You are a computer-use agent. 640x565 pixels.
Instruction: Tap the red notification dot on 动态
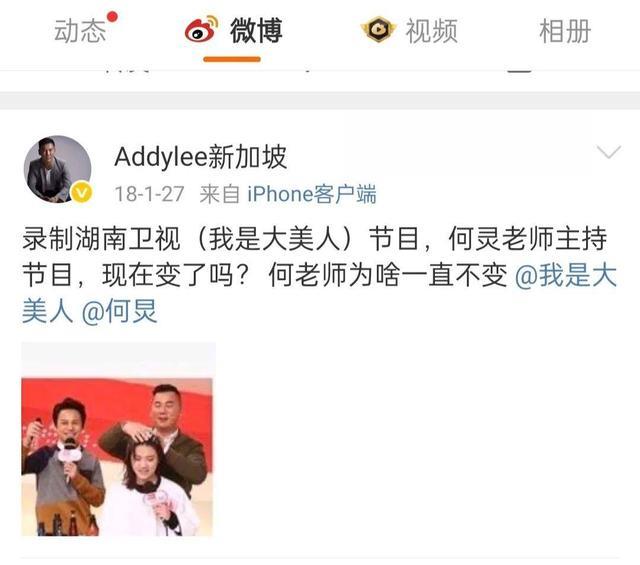point(112,17)
